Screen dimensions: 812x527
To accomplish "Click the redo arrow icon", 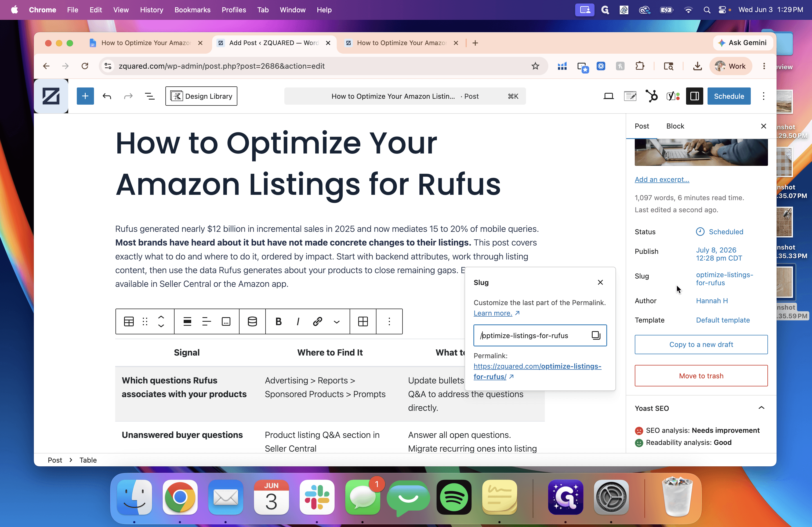I will click(x=128, y=96).
